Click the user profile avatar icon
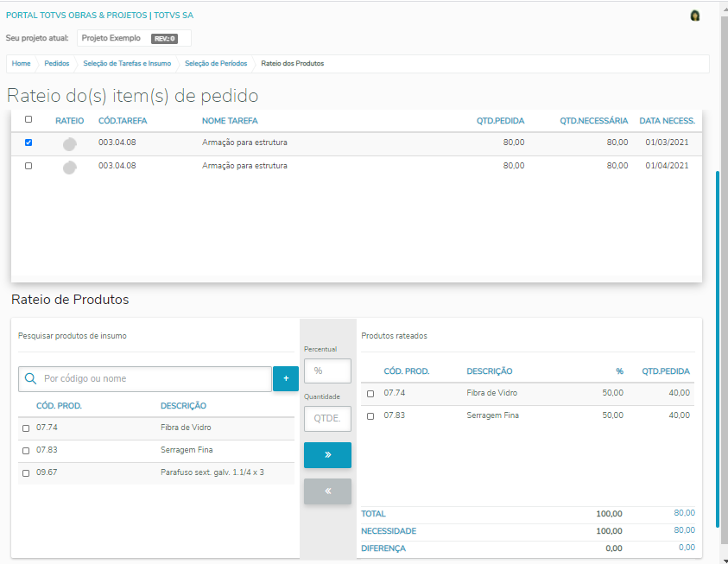Viewport: 728px width, 564px height. click(695, 16)
